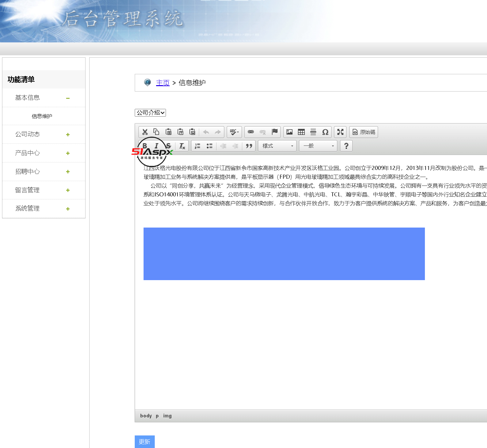487x448 pixels.
Task: Undo the last edit
Action: coord(206,132)
